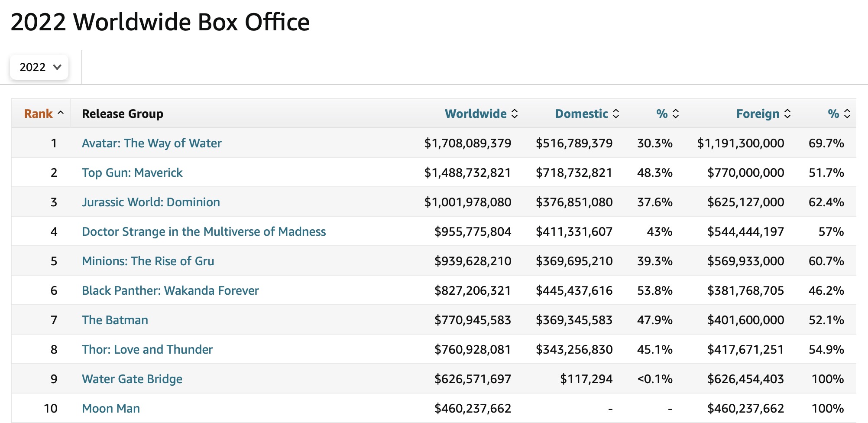Open Jurassic World: Dominion link
868x423 pixels.
click(151, 202)
